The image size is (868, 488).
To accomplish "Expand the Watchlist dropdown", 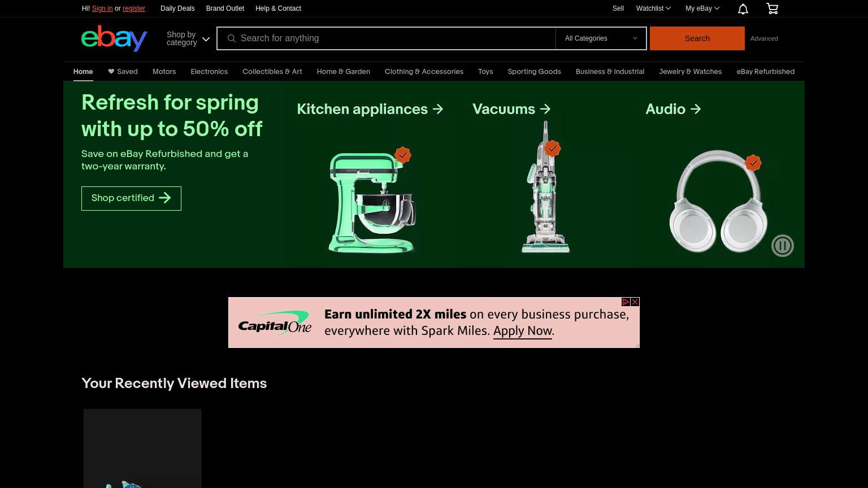I will (653, 8).
